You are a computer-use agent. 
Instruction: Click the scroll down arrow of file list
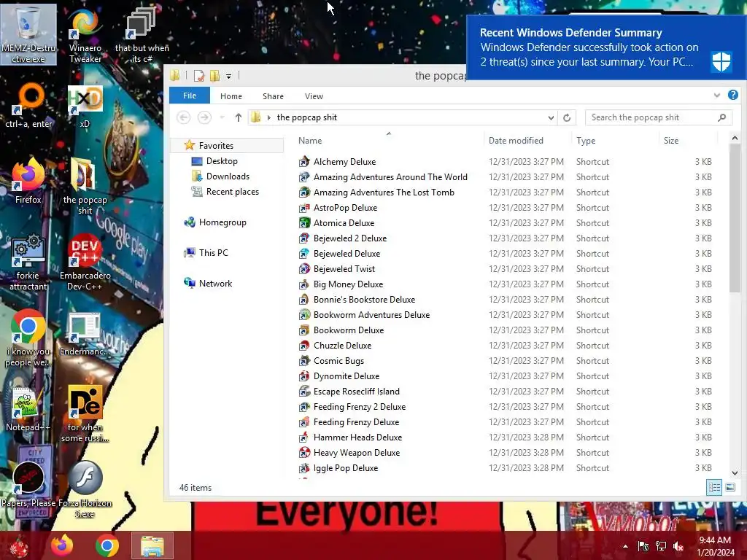point(735,472)
